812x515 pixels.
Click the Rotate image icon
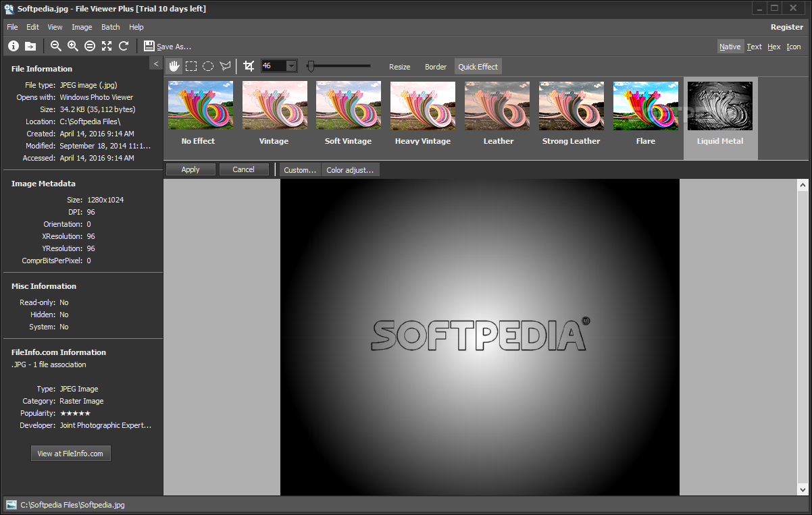point(123,46)
